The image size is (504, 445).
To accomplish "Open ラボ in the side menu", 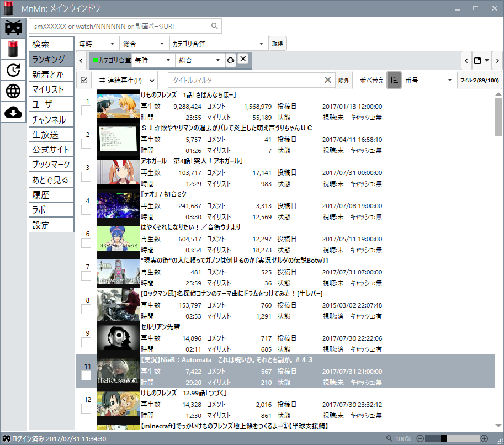I will [51, 210].
